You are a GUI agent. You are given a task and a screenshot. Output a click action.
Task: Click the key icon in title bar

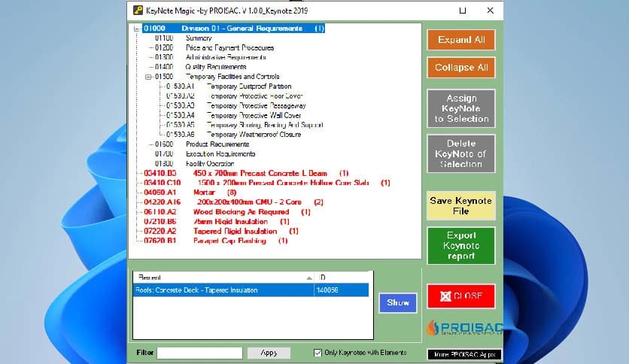pos(138,11)
